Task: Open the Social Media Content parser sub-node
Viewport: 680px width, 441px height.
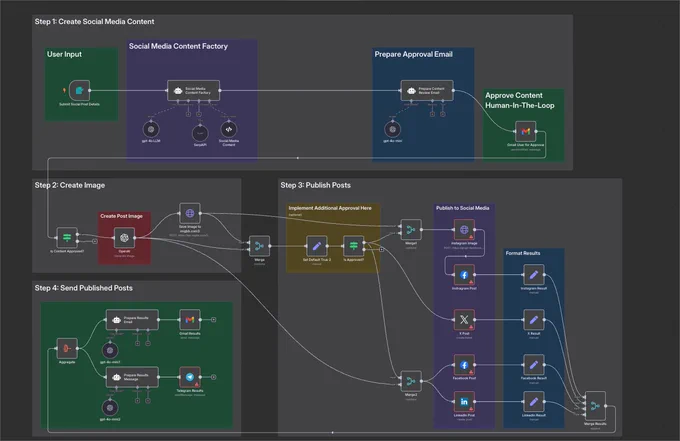Action: (x=229, y=129)
